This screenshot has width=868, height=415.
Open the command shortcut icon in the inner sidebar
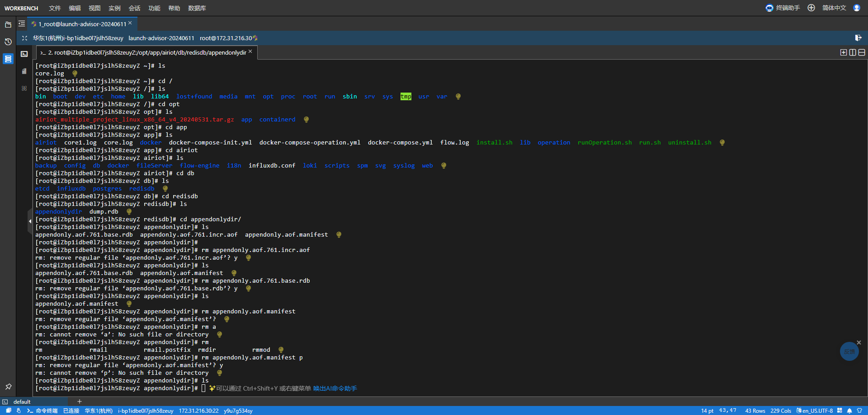pyautogui.click(x=24, y=88)
